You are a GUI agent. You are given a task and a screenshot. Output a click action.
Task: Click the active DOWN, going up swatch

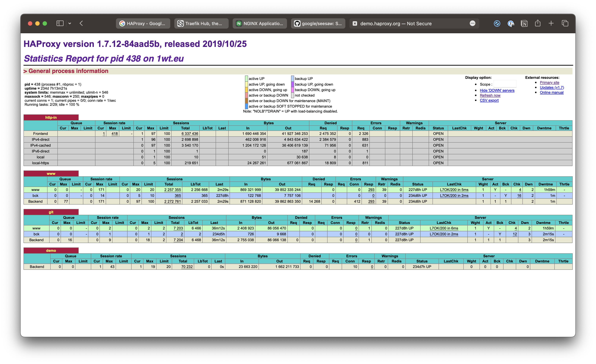pyautogui.click(x=246, y=90)
